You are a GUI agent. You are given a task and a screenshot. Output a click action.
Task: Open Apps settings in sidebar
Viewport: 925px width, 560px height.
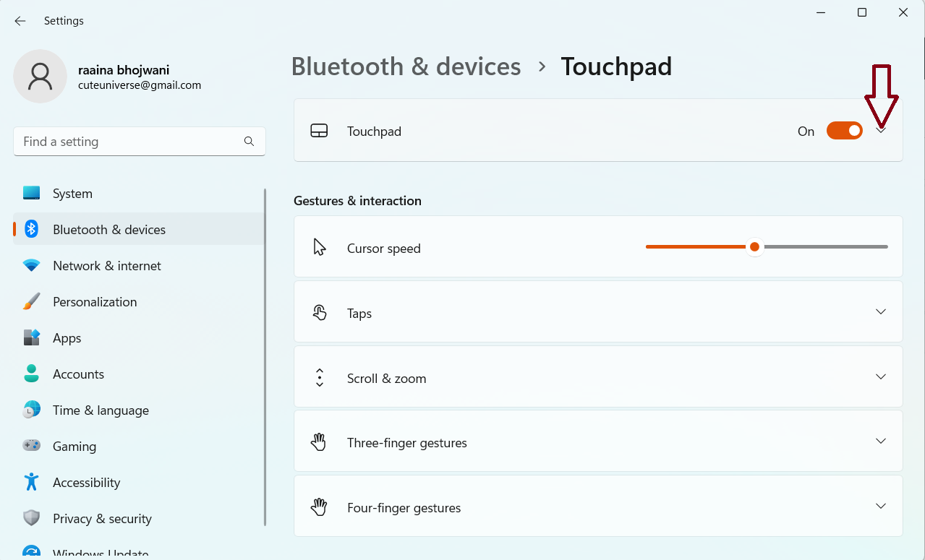67,338
